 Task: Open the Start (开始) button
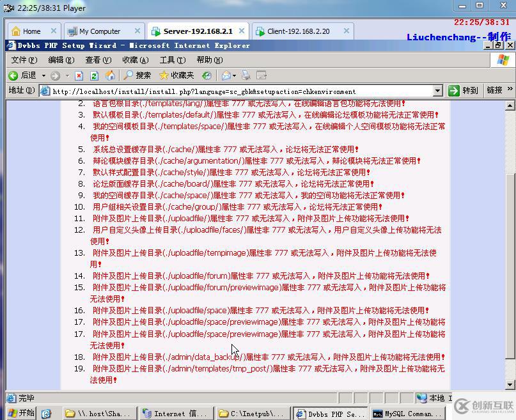coord(21,413)
